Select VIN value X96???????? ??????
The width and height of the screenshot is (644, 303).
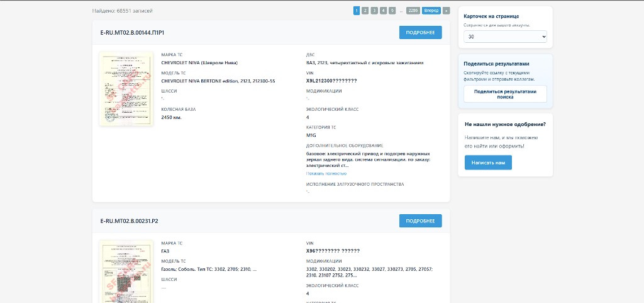click(x=333, y=251)
